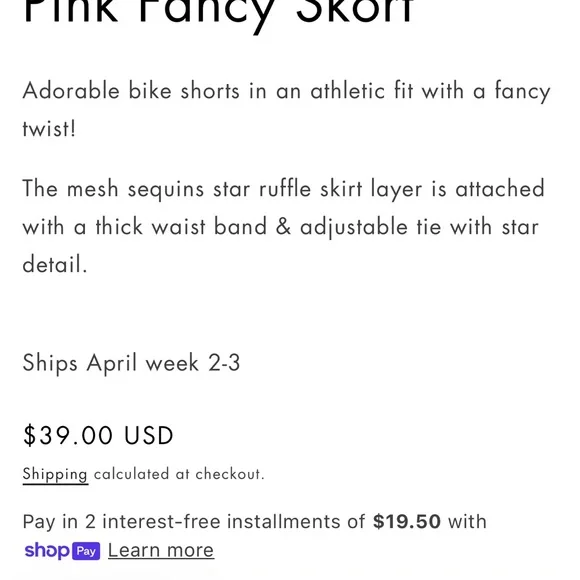Click the Ships April week 2-3 notice

[x=131, y=363]
